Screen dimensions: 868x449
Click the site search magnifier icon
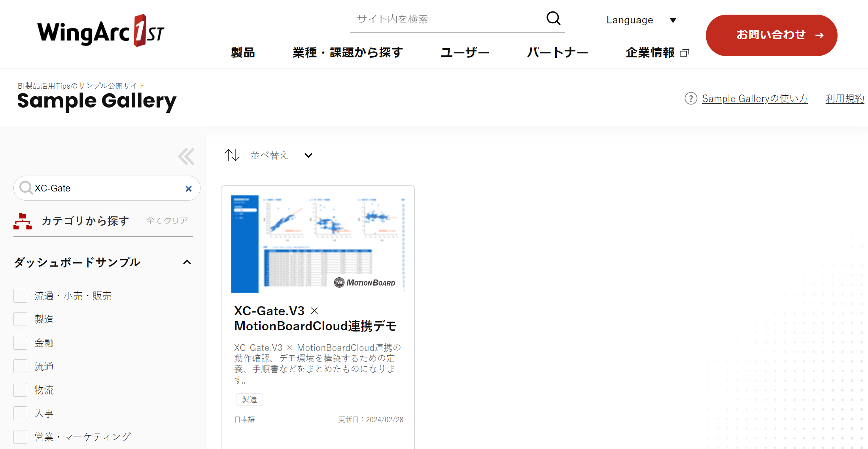[553, 18]
